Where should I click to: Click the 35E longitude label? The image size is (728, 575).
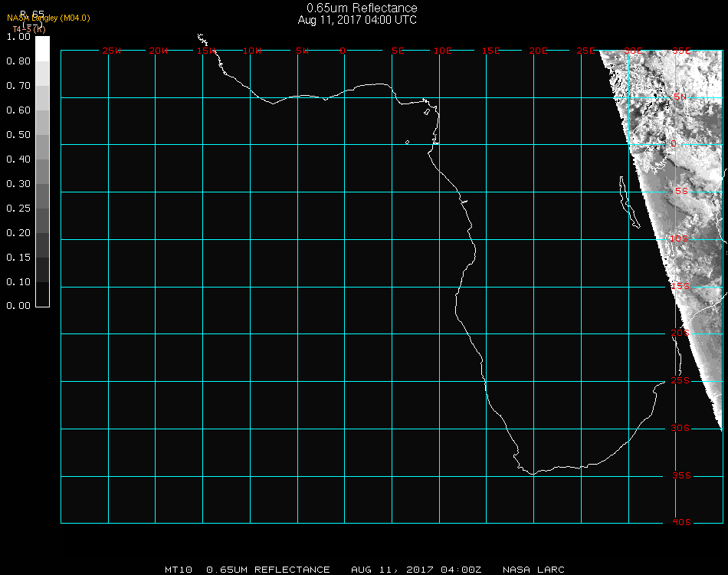pyautogui.click(x=681, y=51)
